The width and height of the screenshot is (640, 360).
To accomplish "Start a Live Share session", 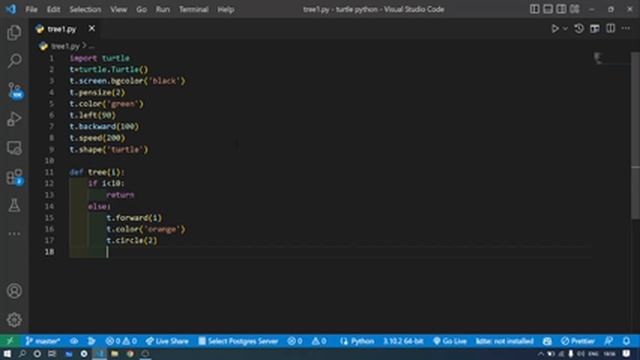I will 167,341.
